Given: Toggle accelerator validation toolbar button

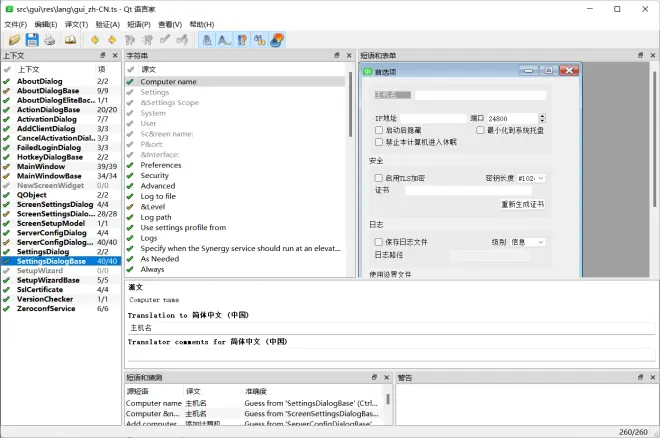Looking at the screenshot, I should pyautogui.click(x=207, y=40).
